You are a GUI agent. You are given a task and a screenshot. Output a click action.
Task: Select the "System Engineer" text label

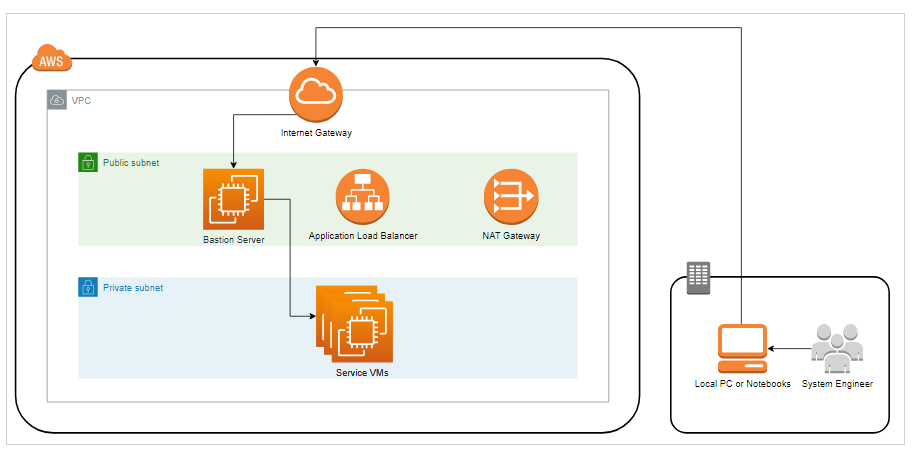(x=837, y=384)
